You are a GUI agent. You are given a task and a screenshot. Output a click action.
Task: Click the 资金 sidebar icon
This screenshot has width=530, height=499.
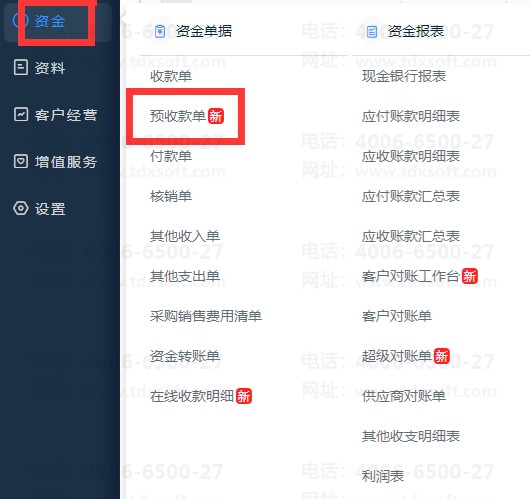pyautogui.click(x=19, y=20)
